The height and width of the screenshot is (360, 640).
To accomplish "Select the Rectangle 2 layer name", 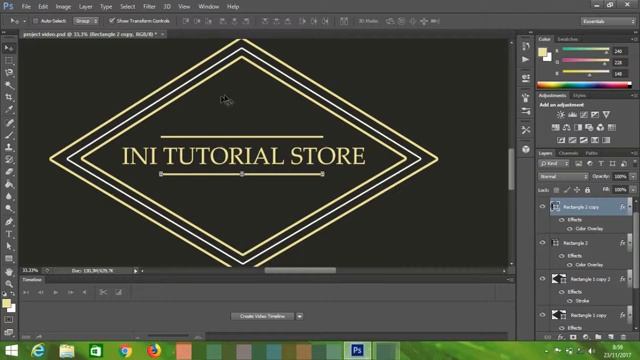I will (576, 243).
